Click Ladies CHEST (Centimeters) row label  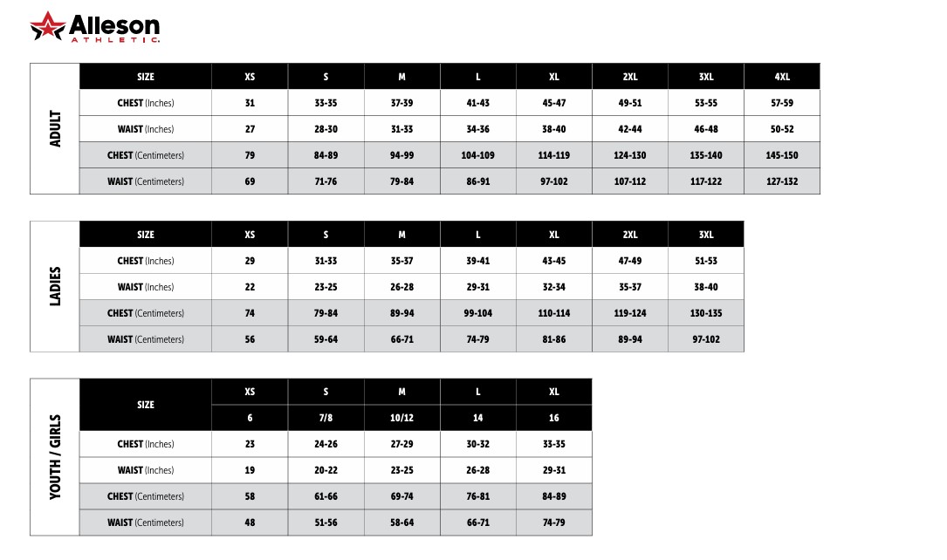click(146, 313)
